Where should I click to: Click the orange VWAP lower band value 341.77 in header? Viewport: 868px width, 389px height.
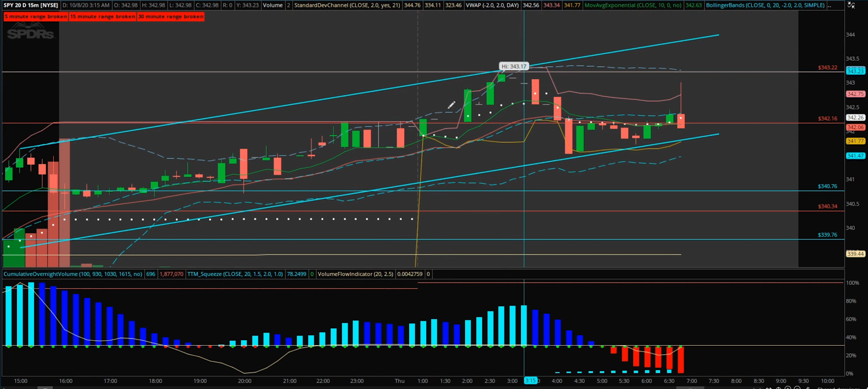572,5
